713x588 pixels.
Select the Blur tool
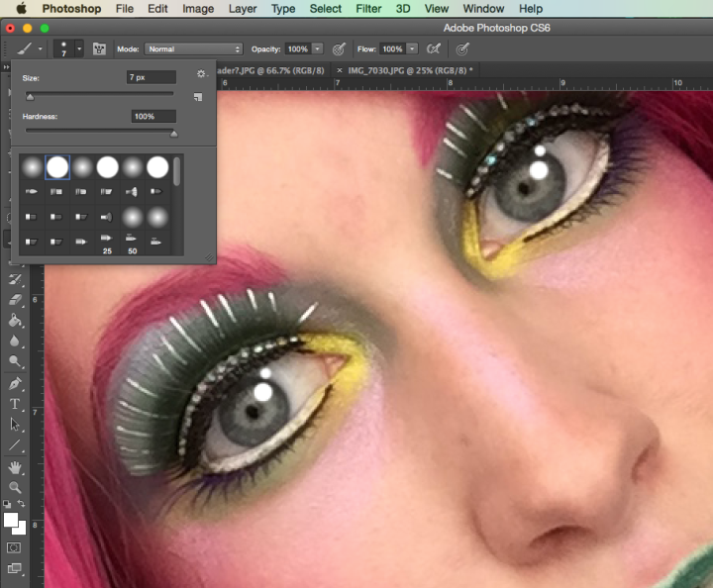click(15, 341)
